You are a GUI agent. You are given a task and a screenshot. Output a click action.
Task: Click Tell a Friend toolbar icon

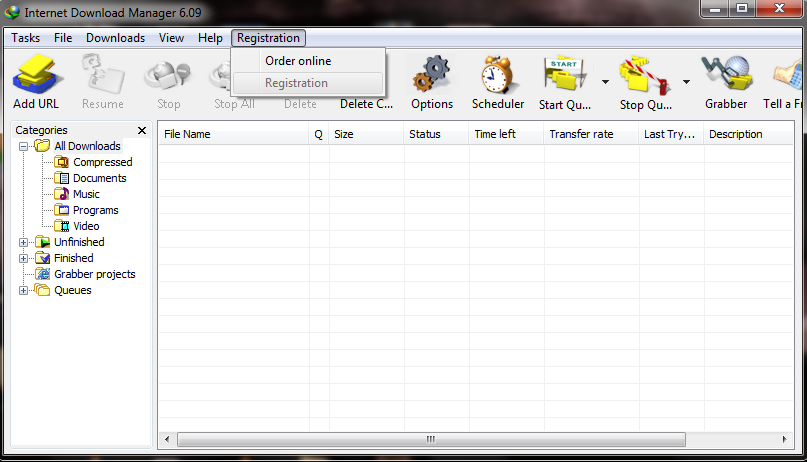pos(788,76)
